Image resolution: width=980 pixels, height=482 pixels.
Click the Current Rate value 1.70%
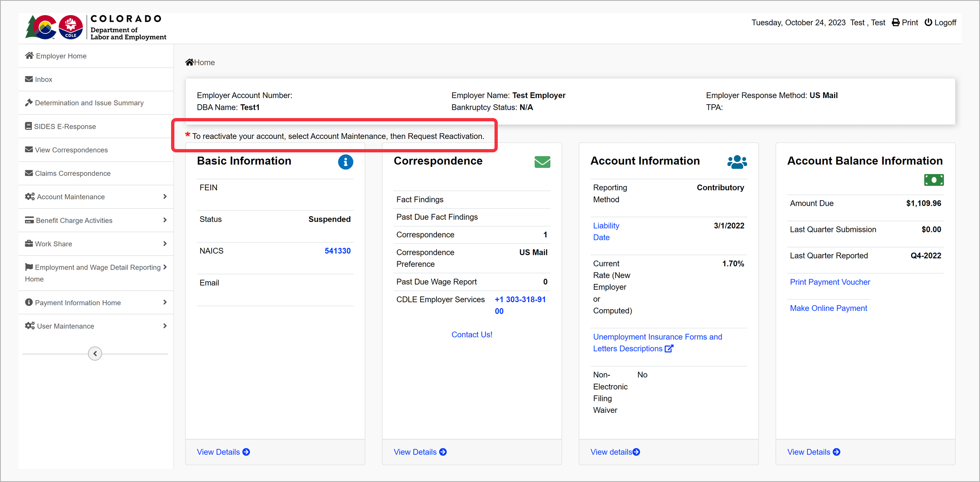pos(733,263)
